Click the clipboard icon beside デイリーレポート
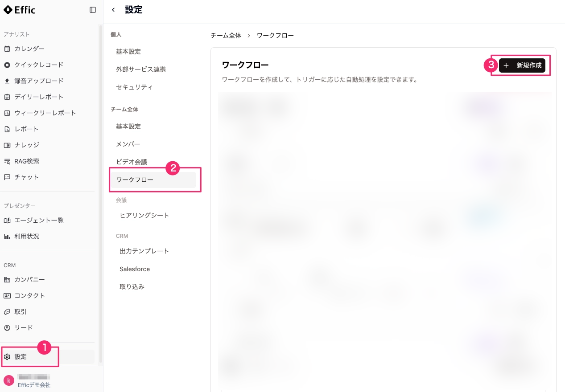The image size is (565, 392). tap(7, 97)
